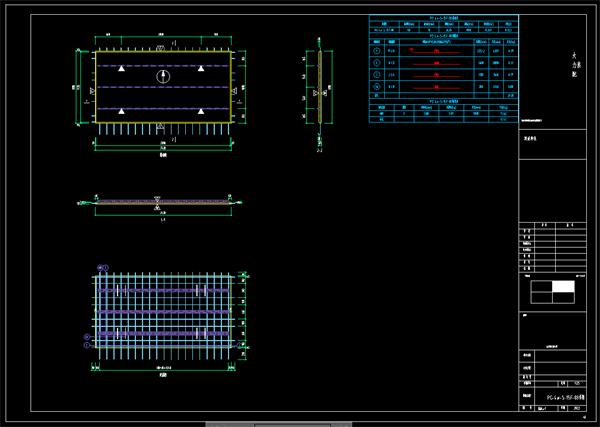
Task: Select the red hooked rebar shape in the table
Action: click(x=435, y=51)
